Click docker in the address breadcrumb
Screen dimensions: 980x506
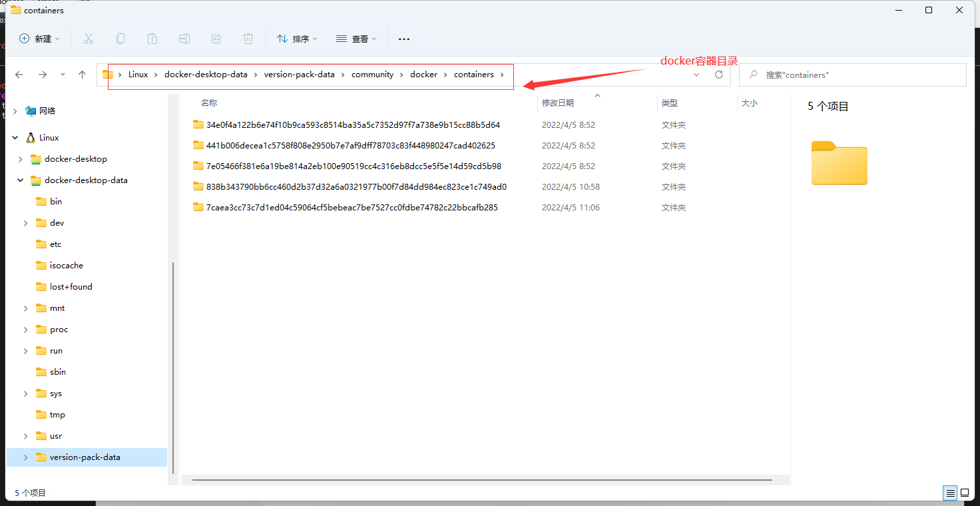(x=423, y=75)
